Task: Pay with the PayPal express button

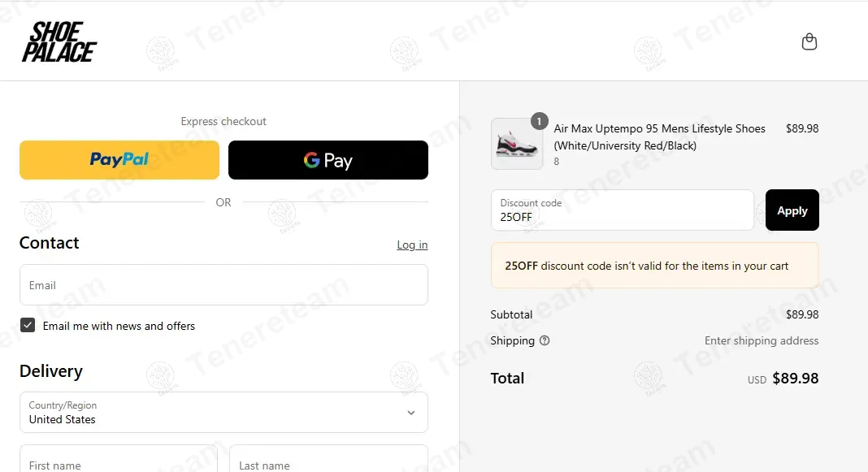Action: point(119,159)
